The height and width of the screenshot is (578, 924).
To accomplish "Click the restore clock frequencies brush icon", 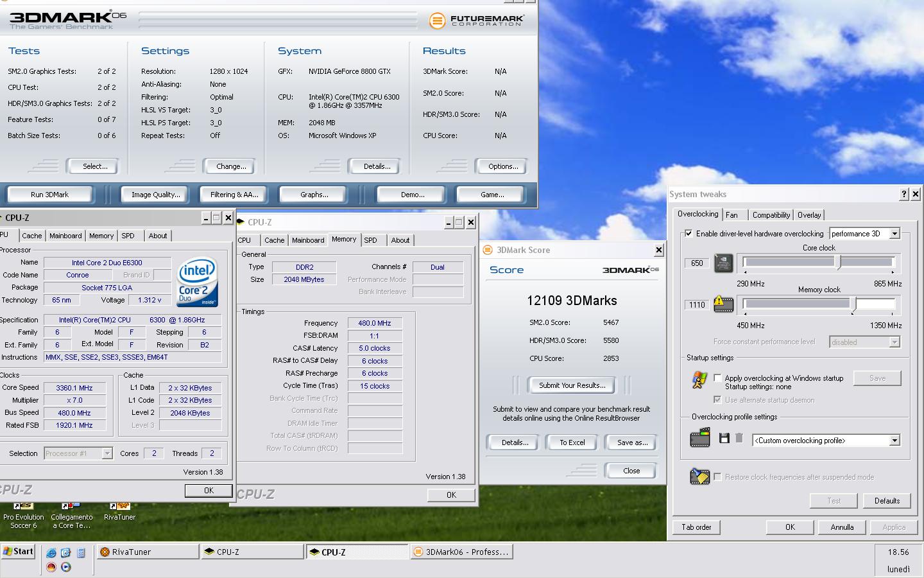I will 699,477.
